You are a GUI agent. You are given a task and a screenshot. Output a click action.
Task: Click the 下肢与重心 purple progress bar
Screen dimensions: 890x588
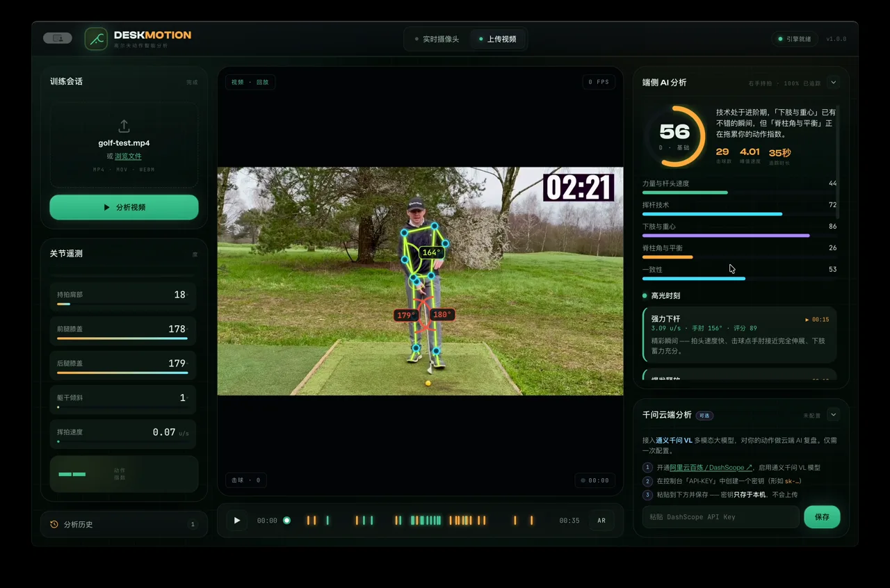pos(726,236)
